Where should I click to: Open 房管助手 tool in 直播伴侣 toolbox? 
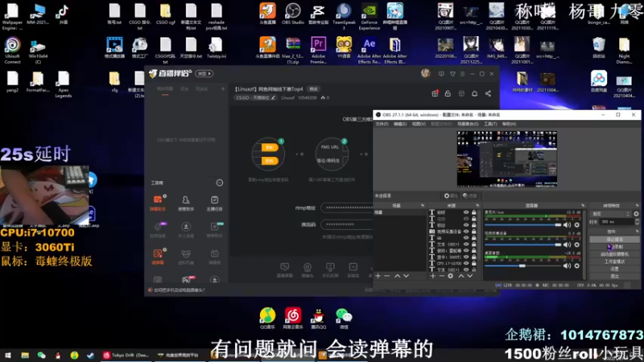(186, 203)
